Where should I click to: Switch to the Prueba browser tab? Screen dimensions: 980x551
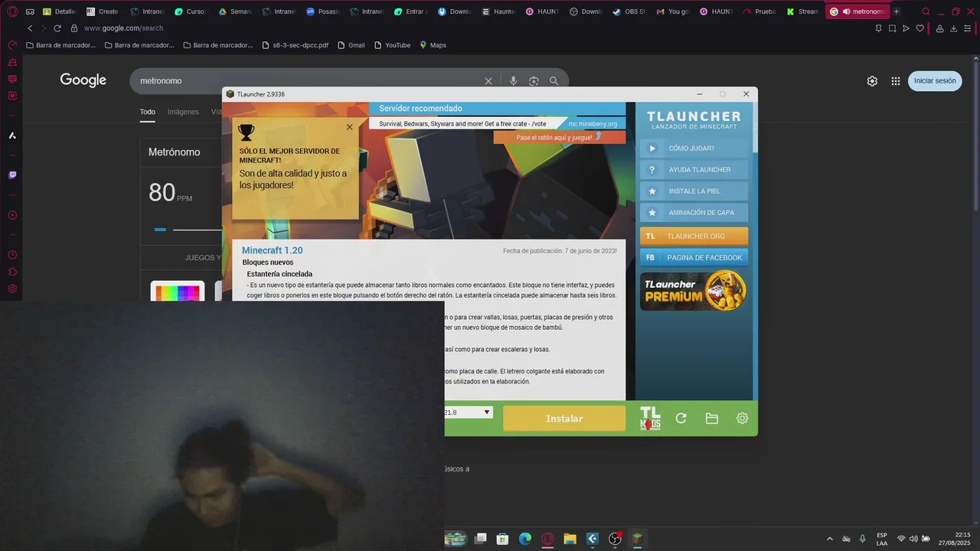759,11
